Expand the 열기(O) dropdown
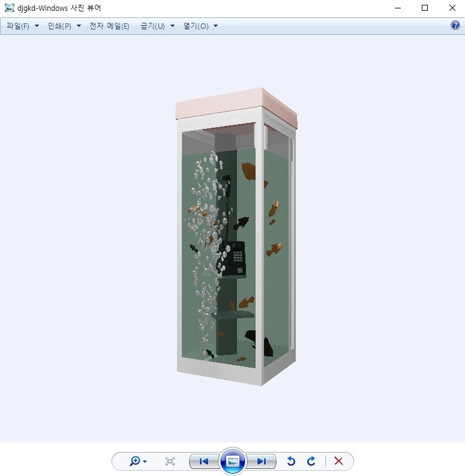Image resolution: width=465 pixels, height=476 pixels. tap(200, 26)
